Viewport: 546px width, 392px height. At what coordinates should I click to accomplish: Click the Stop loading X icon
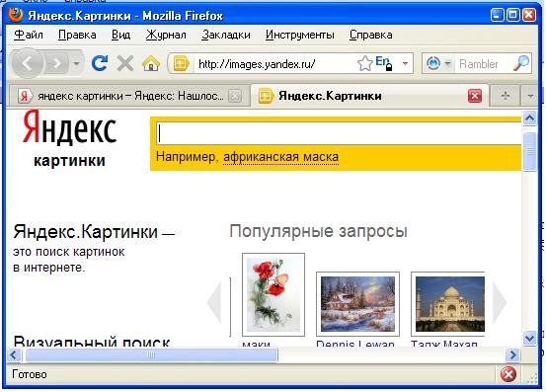pos(125,64)
